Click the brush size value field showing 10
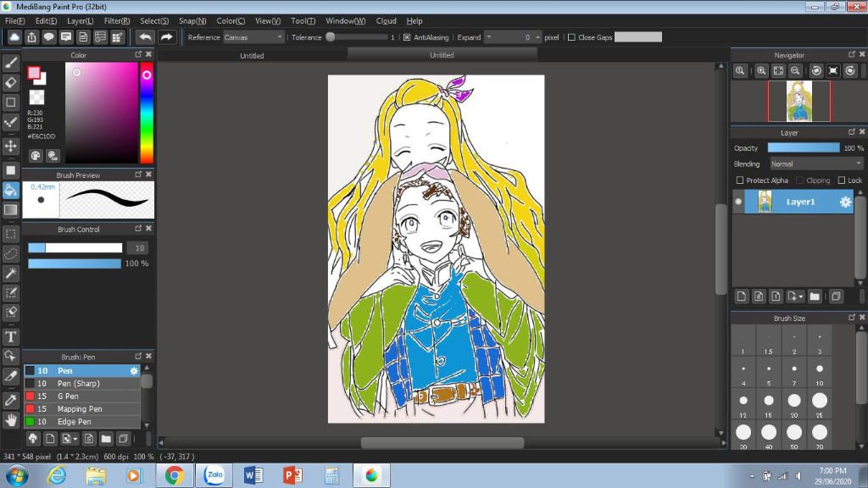This screenshot has height=488, width=868. click(138, 248)
